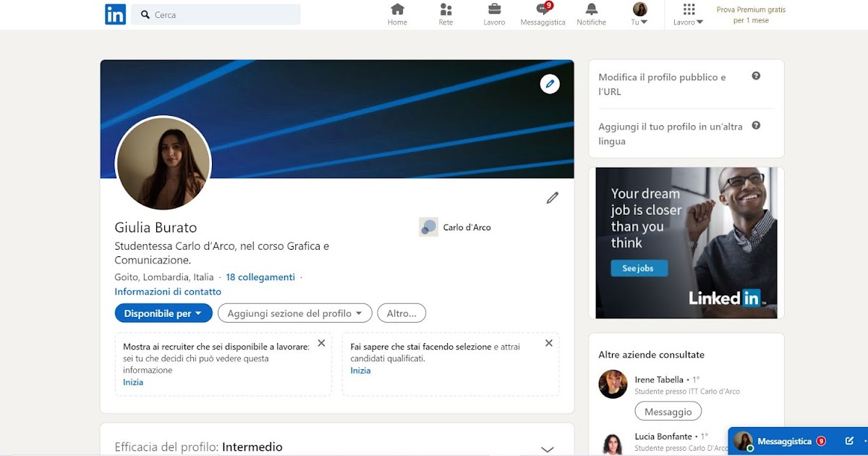Click the pencil icon to edit profile intro
Viewport: 868px width, 456px height.
click(553, 197)
